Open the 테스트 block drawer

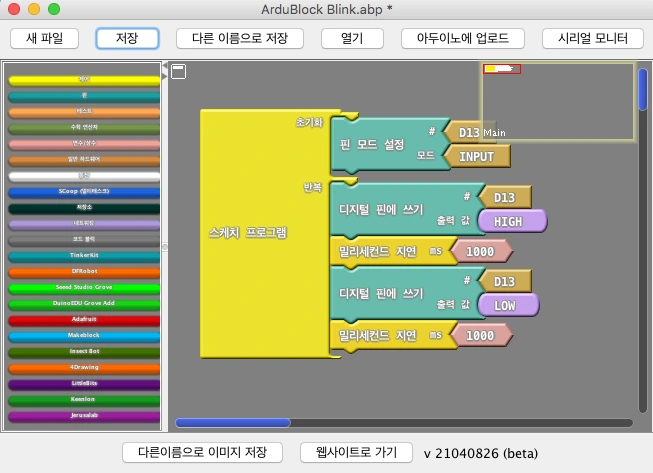pos(84,112)
